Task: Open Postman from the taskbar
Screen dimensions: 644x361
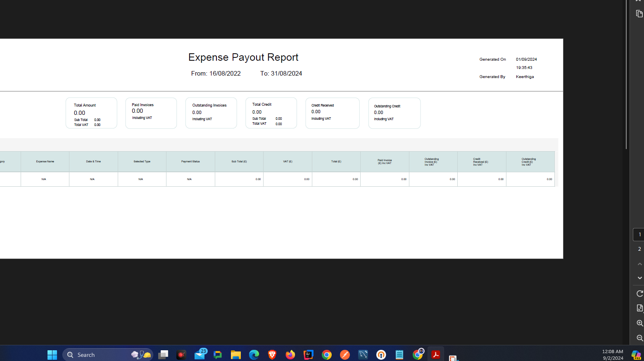Action: click(x=345, y=355)
